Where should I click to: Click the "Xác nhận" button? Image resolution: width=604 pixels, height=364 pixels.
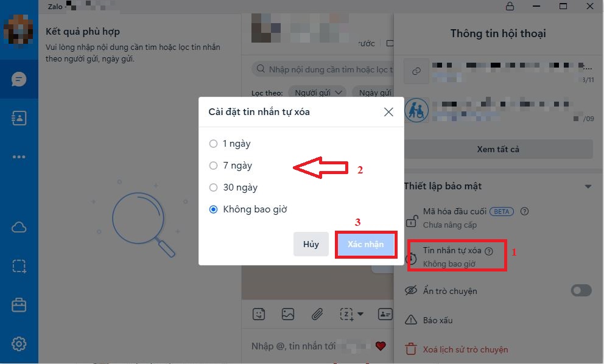coord(365,244)
